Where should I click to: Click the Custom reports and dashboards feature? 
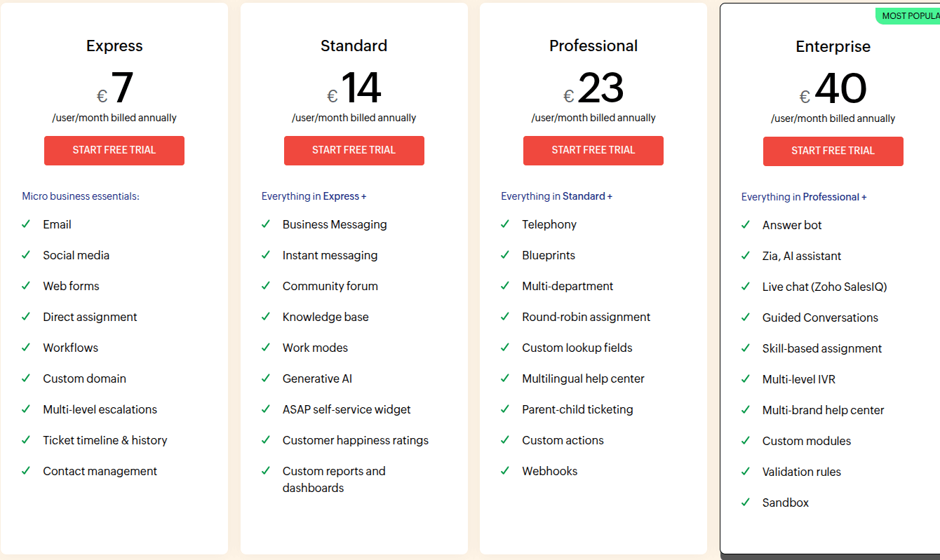334,479
